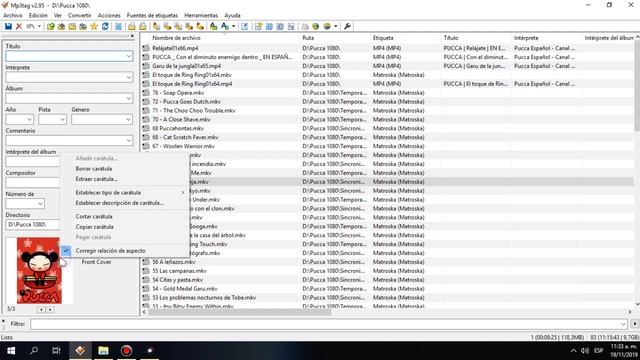This screenshot has height=360, width=640.
Task: Click the red record app taskbar icon
Action: click(x=127, y=351)
